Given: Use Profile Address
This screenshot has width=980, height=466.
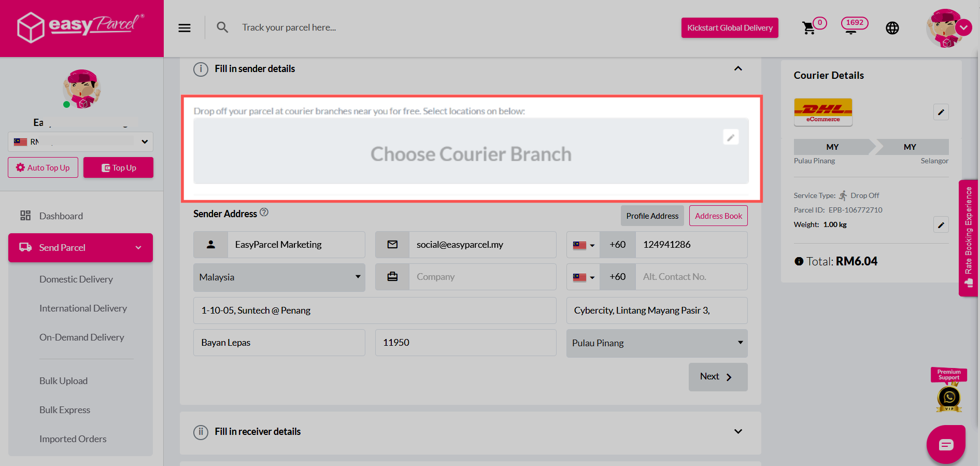Looking at the screenshot, I should pyautogui.click(x=652, y=216).
